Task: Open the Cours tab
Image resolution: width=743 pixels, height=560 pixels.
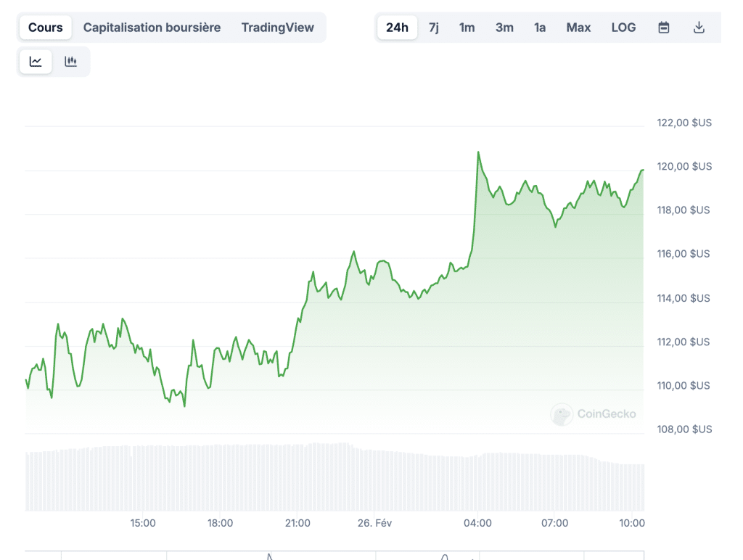Action: point(46,28)
